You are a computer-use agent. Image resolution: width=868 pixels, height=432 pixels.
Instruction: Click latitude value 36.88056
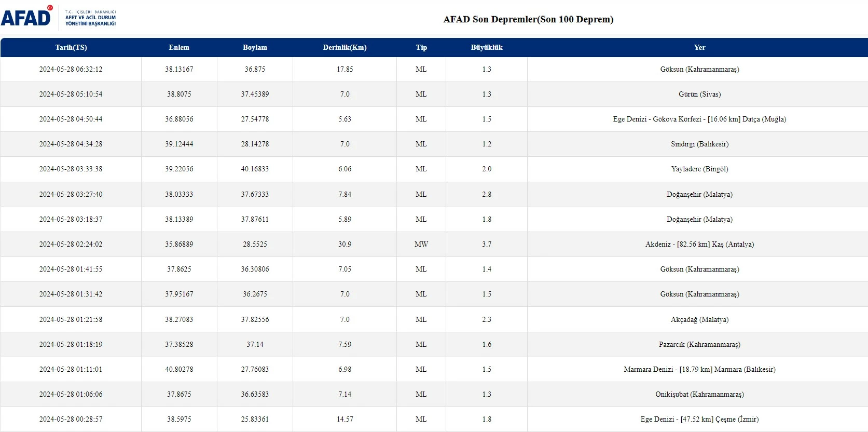179,119
